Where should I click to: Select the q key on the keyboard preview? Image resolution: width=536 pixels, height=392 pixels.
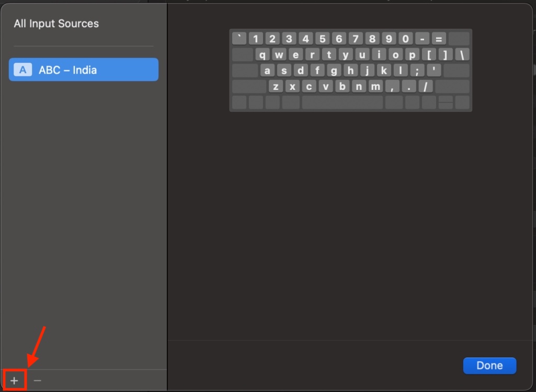[x=267, y=53]
